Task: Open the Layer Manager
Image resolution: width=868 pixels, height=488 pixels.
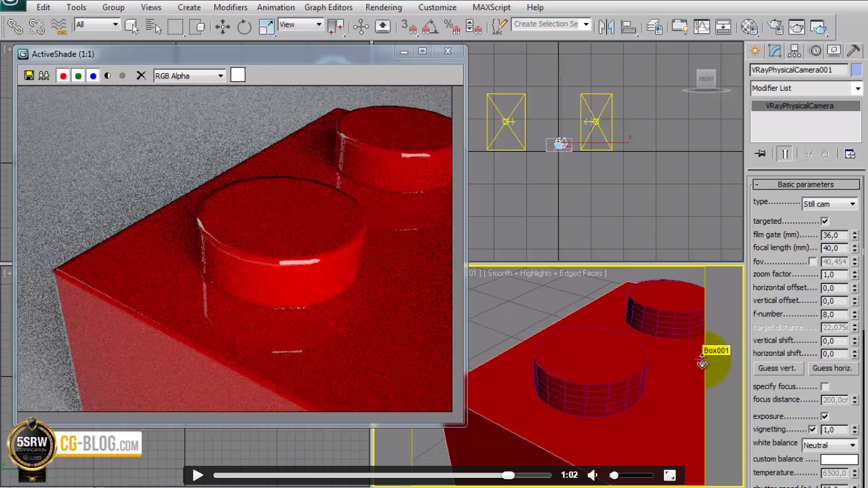Action: 654,26
